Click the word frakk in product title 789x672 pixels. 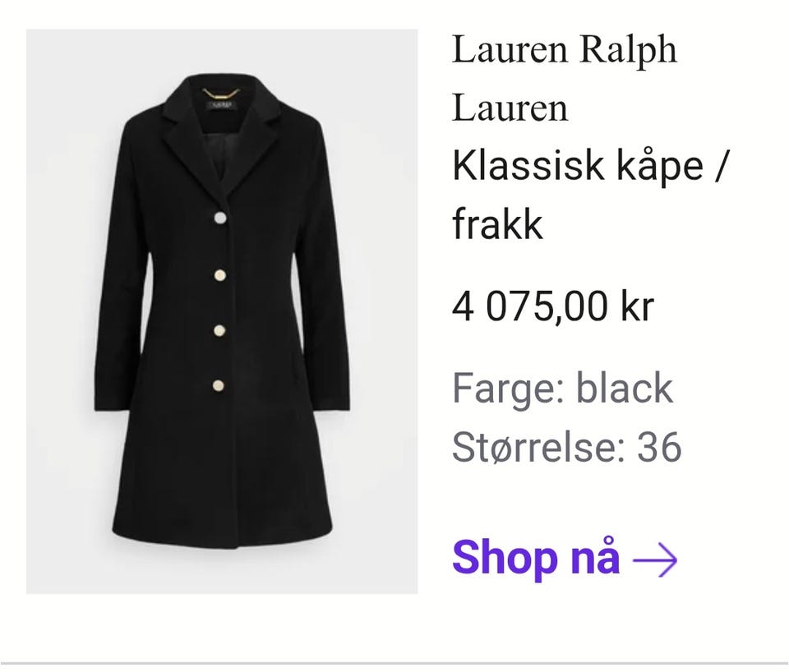coord(497,223)
